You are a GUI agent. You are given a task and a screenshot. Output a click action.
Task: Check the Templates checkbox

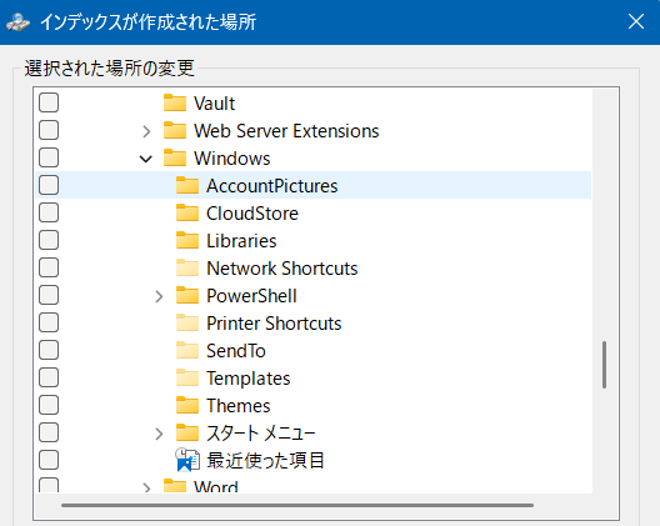(x=49, y=377)
